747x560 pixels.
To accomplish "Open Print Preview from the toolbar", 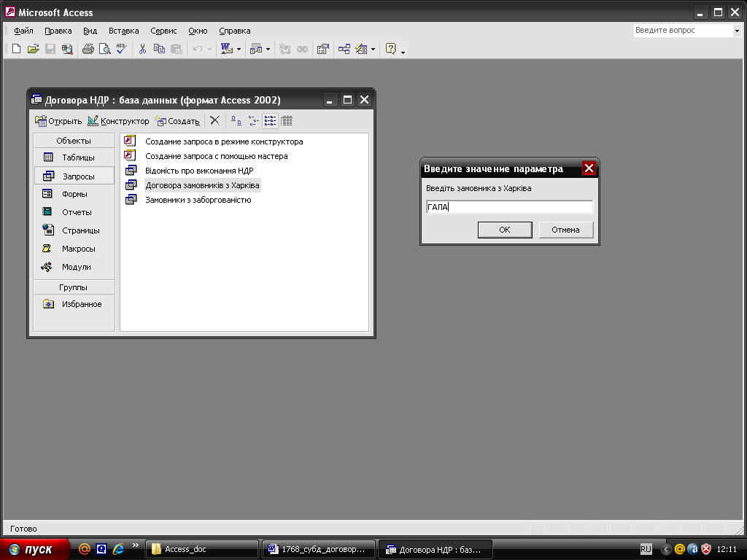I will click(x=105, y=49).
